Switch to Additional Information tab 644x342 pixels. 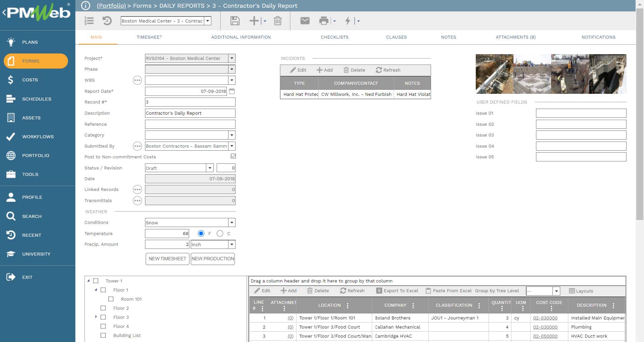click(241, 37)
